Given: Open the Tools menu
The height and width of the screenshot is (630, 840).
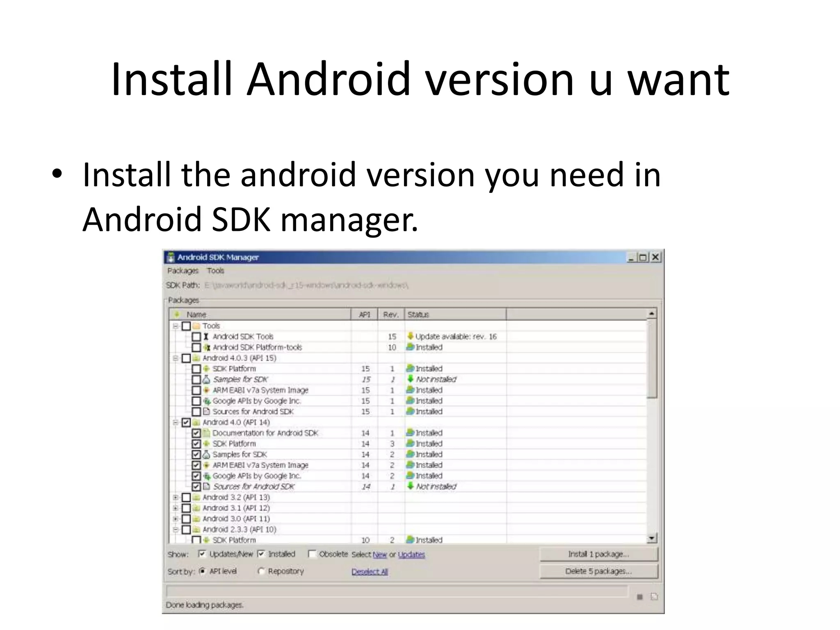Looking at the screenshot, I should tap(215, 271).
